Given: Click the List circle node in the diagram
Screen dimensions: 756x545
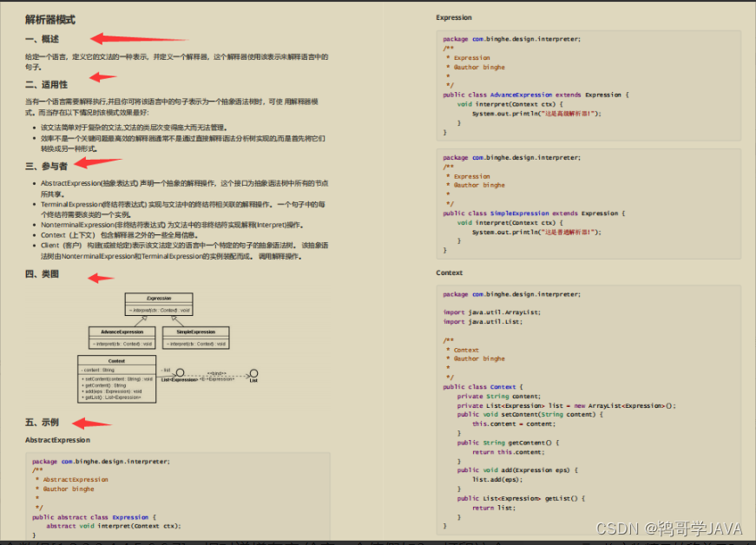Looking at the screenshot, I should pos(253,373).
